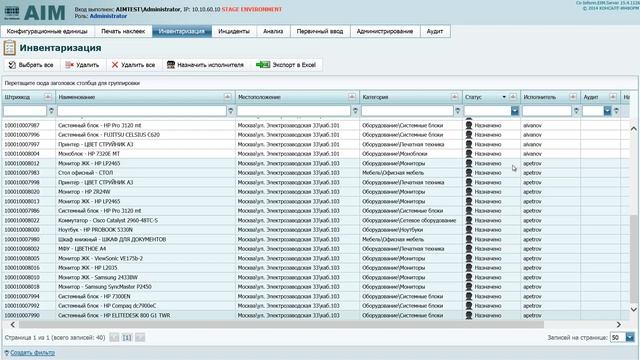640x360 pixels.
Task: Click the Наименование filter input
Action: click(x=142, y=111)
